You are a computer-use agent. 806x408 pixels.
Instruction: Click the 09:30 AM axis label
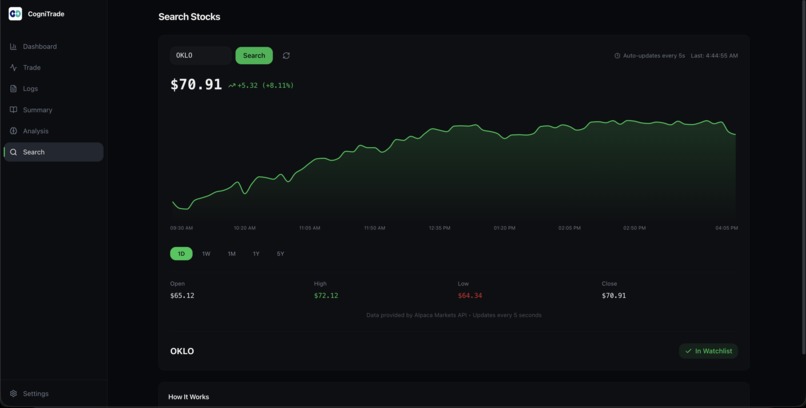[181, 228]
